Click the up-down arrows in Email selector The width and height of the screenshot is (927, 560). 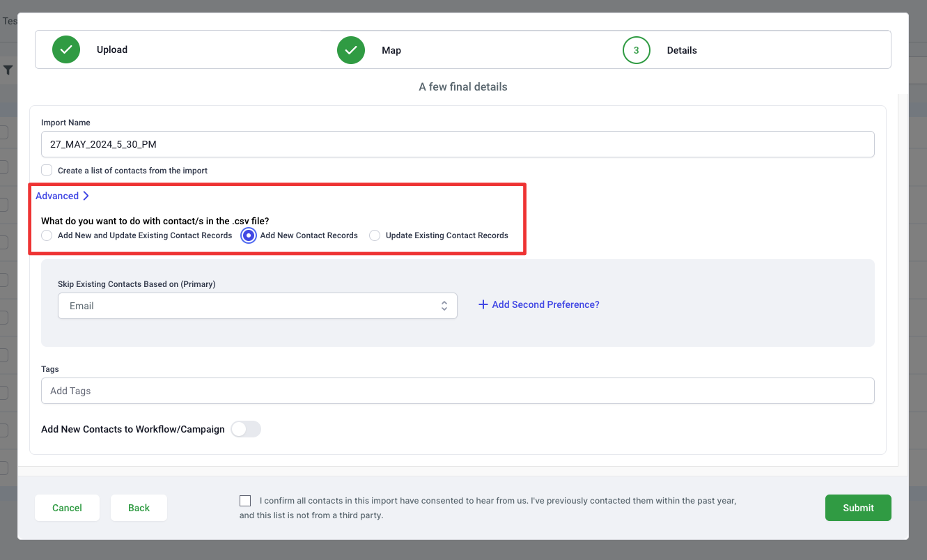pos(444,306)
